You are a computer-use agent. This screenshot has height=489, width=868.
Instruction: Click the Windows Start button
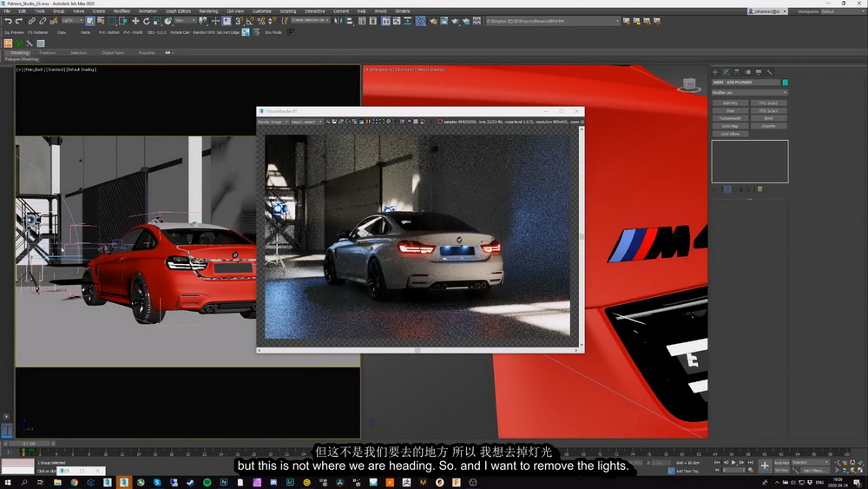tap(8, 482)
